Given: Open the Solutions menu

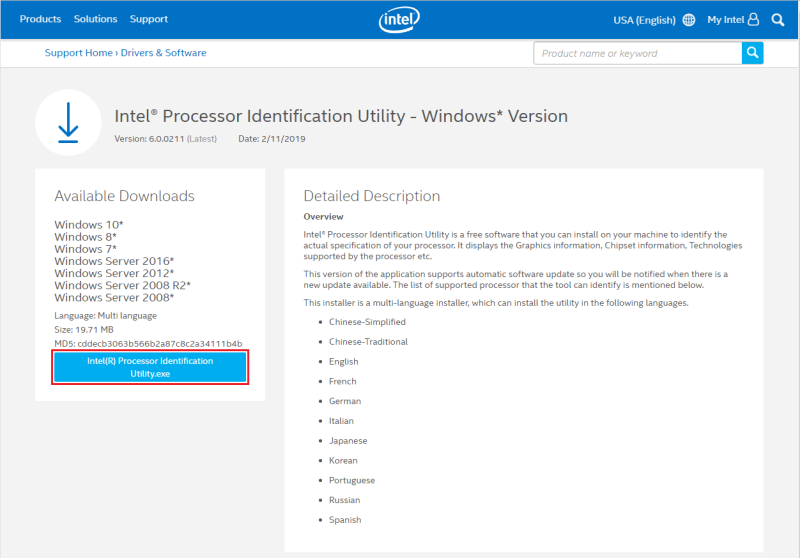Looking at the screenshot, I should pyautogui.click(x=95, y=19).
